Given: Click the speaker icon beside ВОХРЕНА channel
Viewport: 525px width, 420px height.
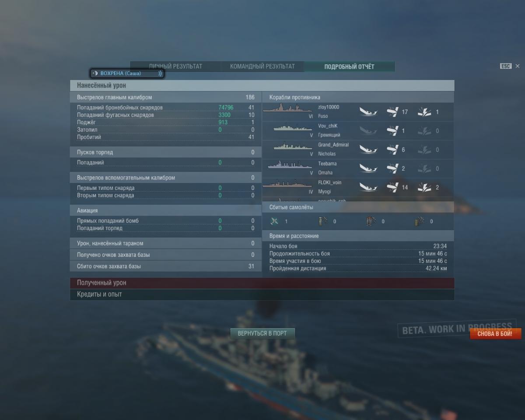Looking at the screenshot, I should [x=95, y=73].
